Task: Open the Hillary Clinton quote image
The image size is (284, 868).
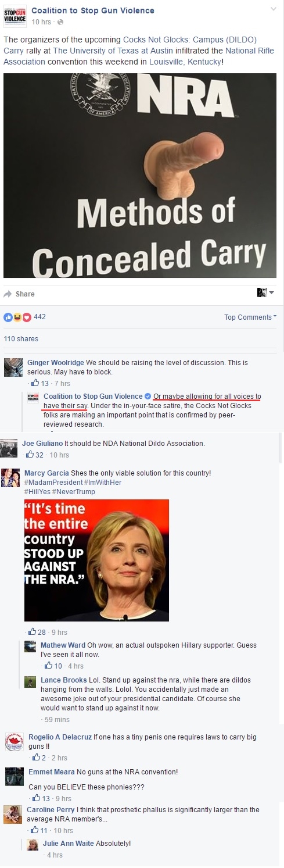Action: coord(96,560)
